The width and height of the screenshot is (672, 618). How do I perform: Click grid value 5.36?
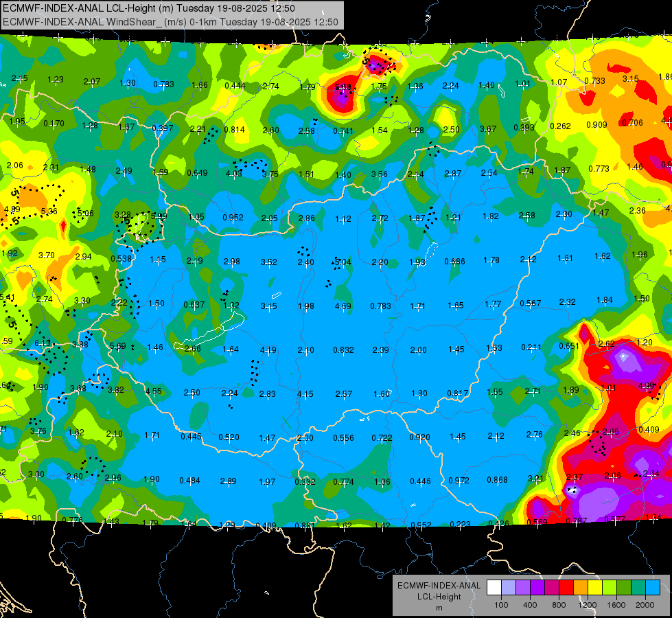(x=49, y=211)
